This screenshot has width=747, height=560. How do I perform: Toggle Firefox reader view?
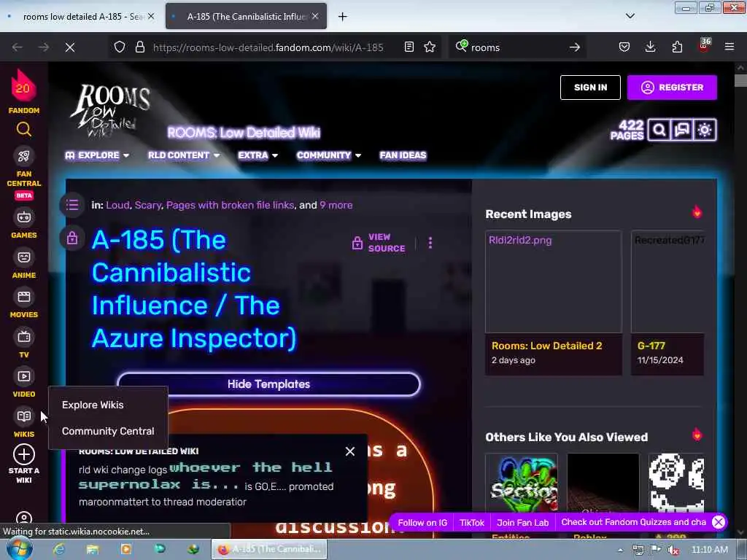[409, 47]
